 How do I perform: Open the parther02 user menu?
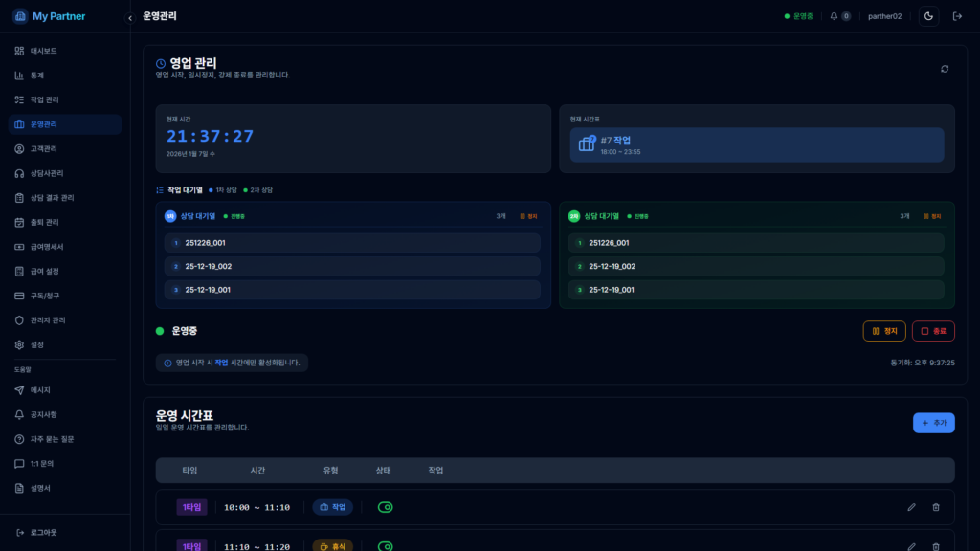coord(884,16)
